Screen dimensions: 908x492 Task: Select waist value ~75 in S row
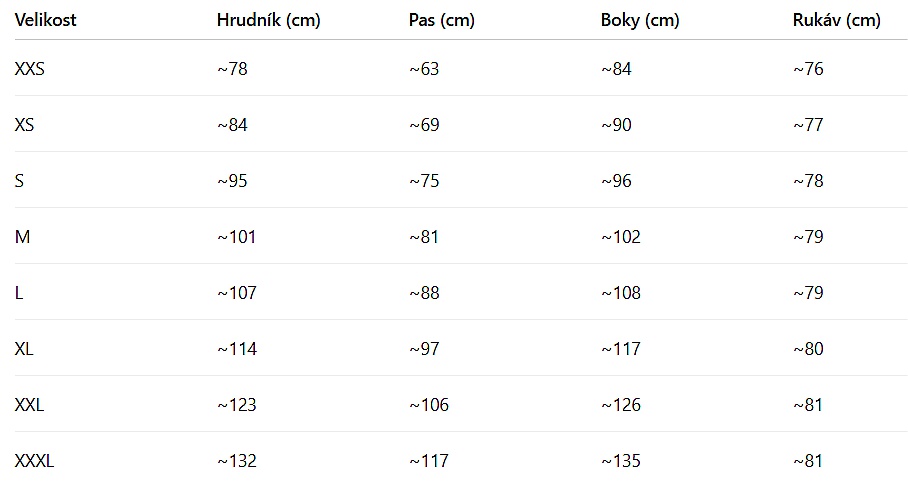click(x=424, y=181)
